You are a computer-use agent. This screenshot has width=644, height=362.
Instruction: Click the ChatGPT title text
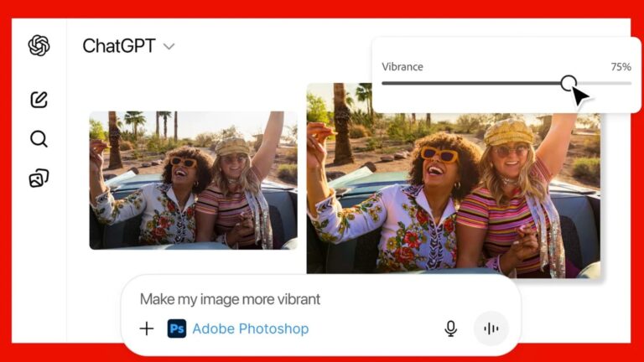(119, 45)
